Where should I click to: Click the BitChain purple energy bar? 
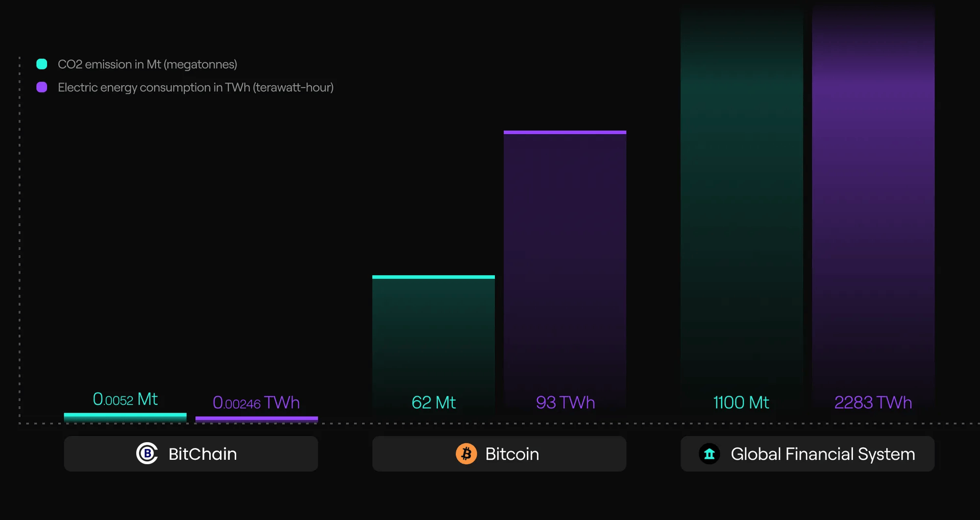[x=256, y=419]
